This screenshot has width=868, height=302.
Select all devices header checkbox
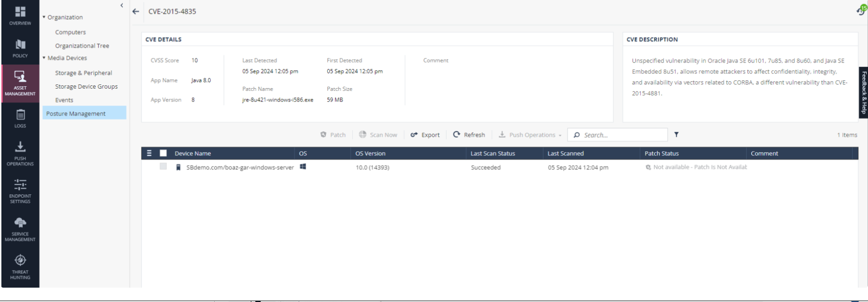pos(163,153)
